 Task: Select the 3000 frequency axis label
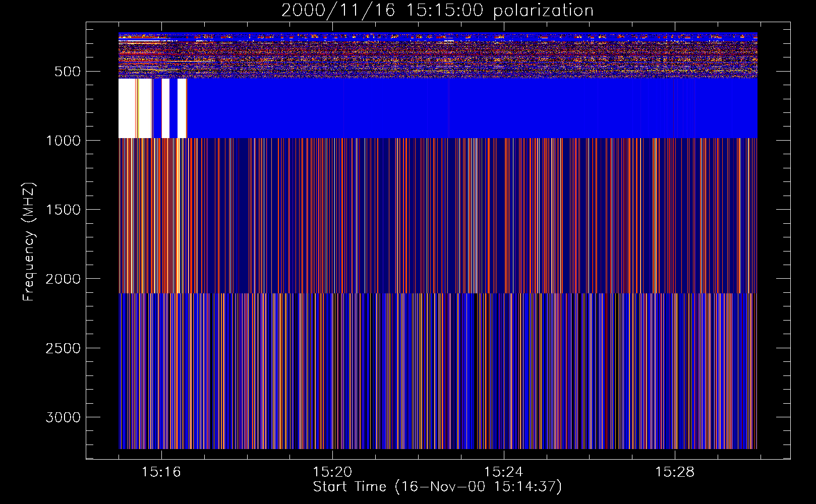coord(63,417)
